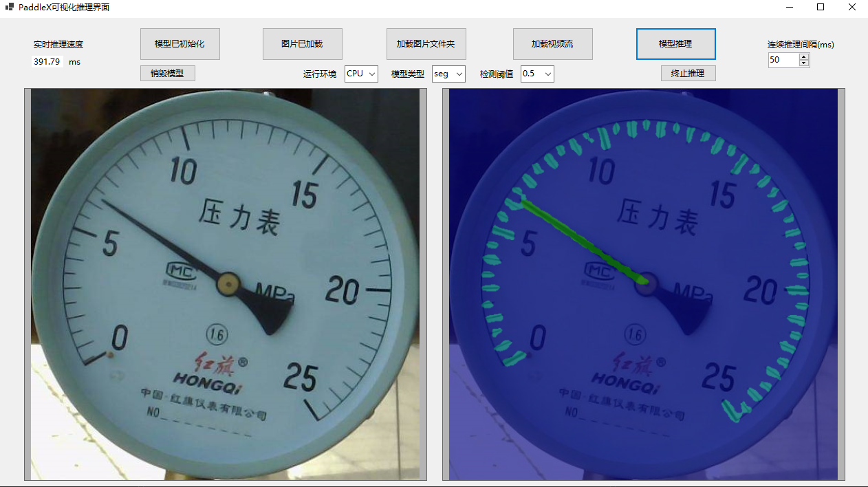Maximize the PaddleX window
The image size is (868, 487).
point(821,7)
